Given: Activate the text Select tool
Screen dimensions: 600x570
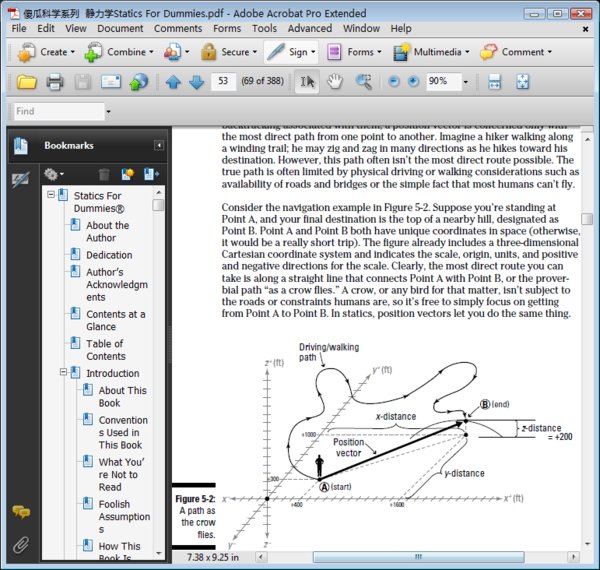Looking at the screenshot, I should (x=308, y=81).
